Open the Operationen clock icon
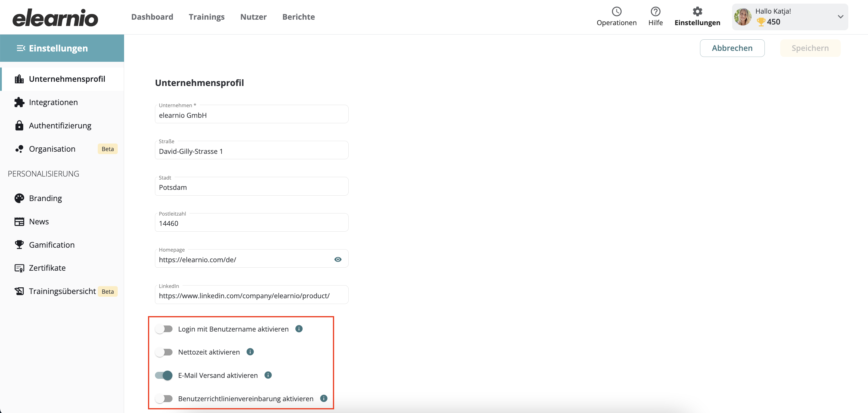 click(x=616, y=12)
